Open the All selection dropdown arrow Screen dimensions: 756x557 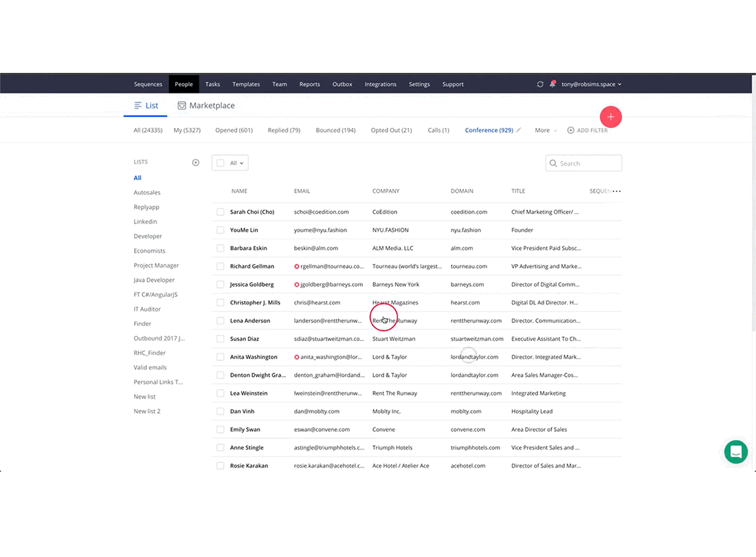click(x=241, y=164)
